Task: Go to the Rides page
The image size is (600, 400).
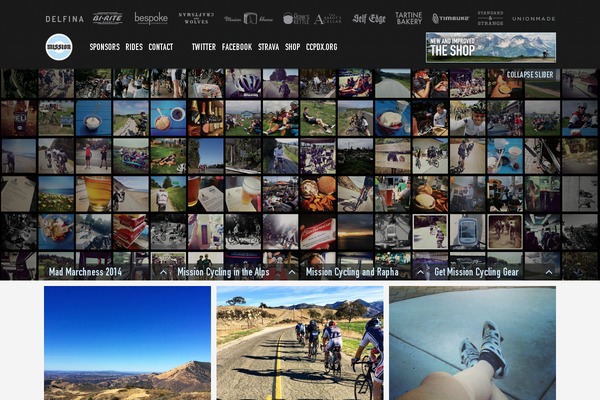Action: 134,47
